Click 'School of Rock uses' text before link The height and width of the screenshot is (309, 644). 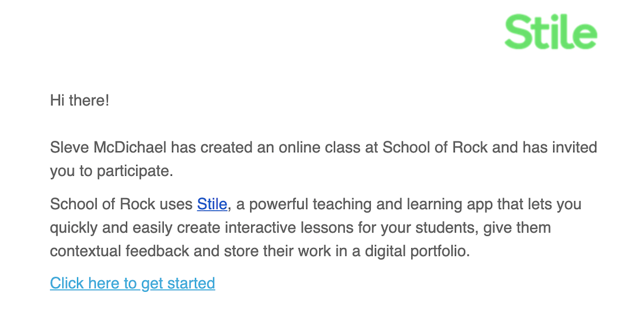tap(121, 204)
